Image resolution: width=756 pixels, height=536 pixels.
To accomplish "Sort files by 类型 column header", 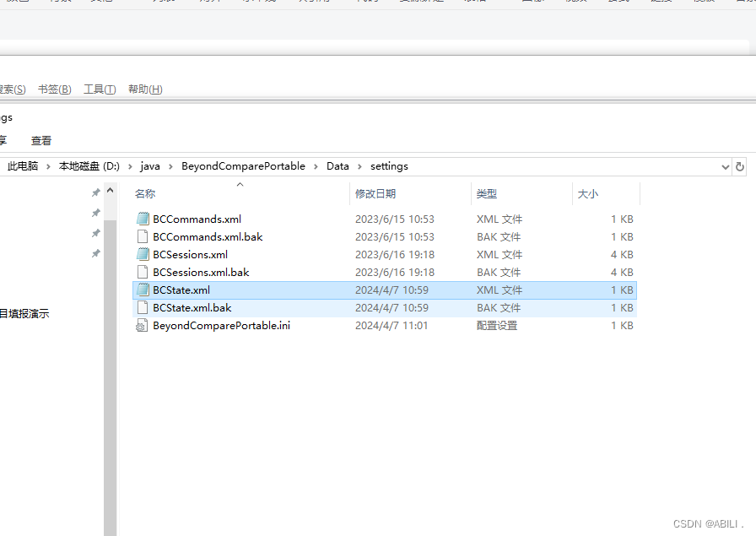I will click(x=487, y=194).
